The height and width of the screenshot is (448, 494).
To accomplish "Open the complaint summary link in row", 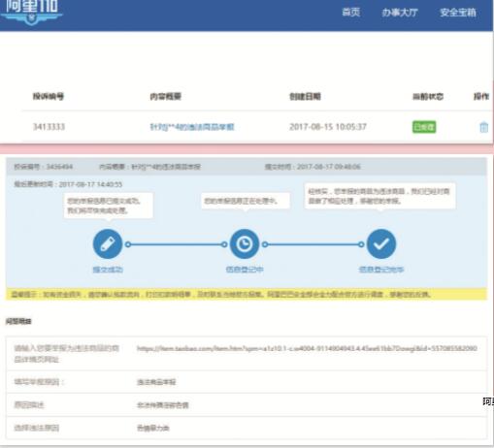I will [x=192, y=127].
